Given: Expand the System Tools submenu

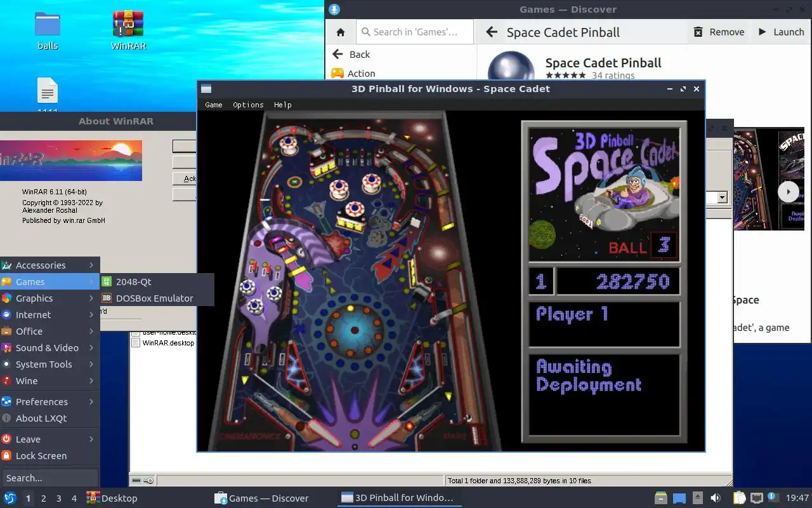Looking at the screenshot, I should [x=50, y=364].
